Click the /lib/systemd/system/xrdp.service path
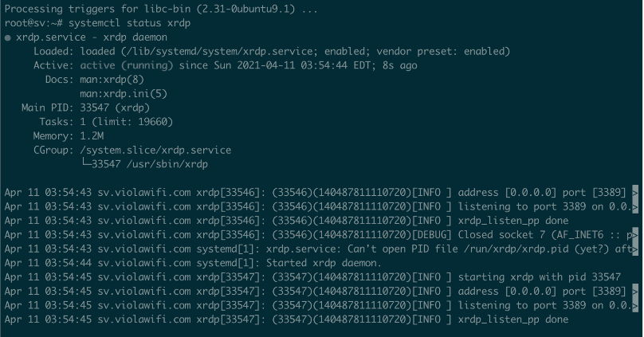This screenshot has width=644, height=337. click(x=219, y=52)
